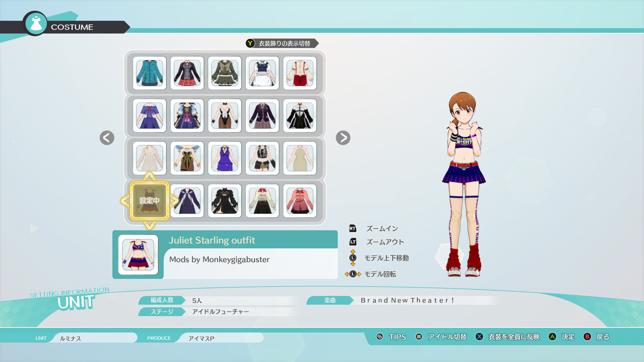644x362 pixels.
Task: Click the yellow left arrow on selection cursor
Action: click(x=125, y=201)
